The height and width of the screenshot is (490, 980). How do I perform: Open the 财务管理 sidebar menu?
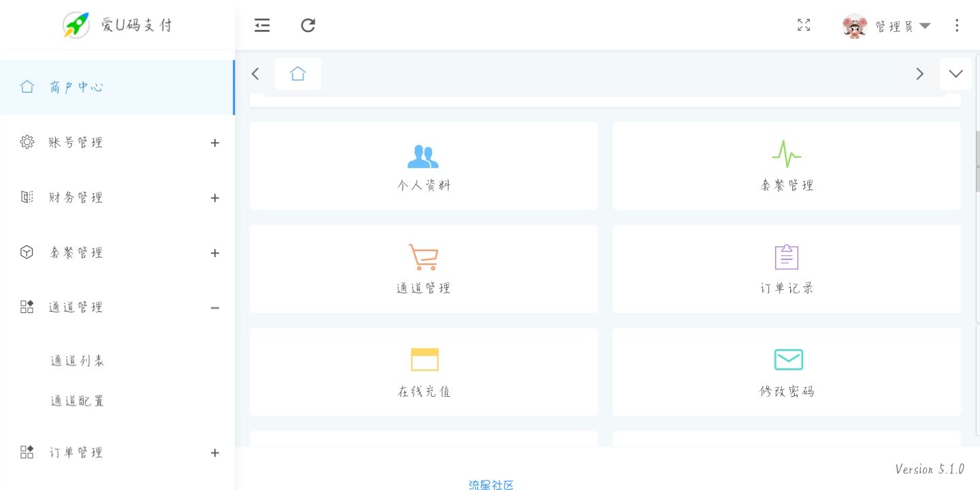(76, 198)
